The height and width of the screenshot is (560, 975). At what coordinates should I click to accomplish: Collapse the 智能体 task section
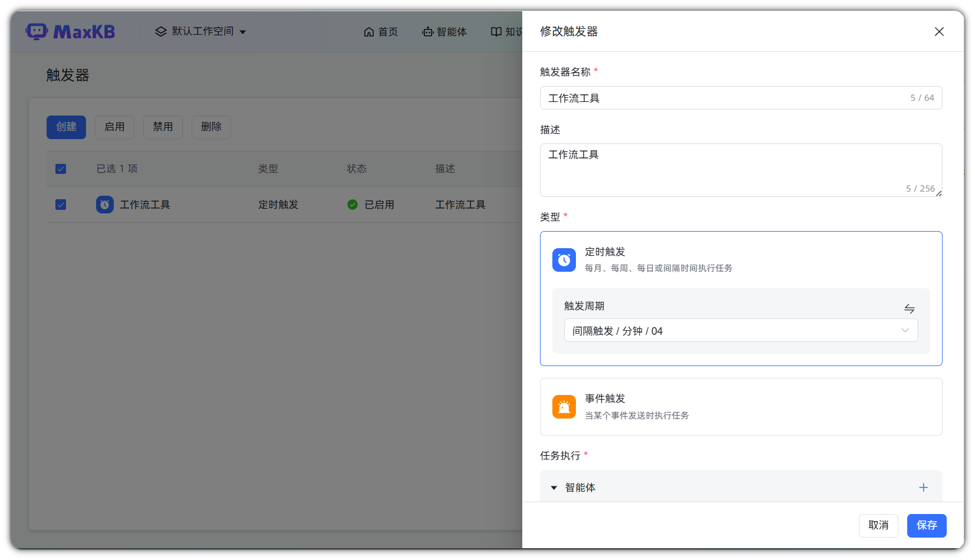[554, 487]
